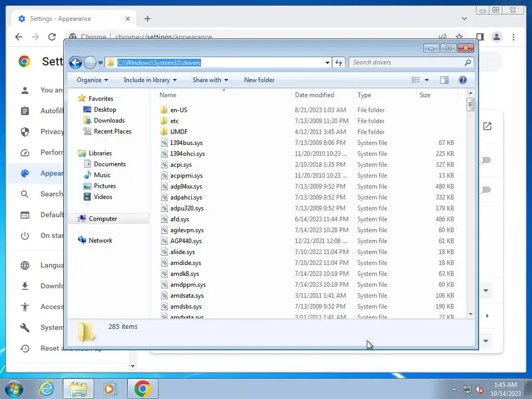The image size is (532, 399).
Task: Open the More options view dropdown arrow
Action: 427,80
